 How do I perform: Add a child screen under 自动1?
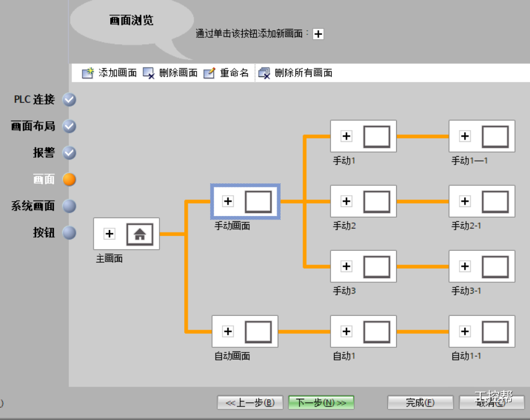tap(346, 331)
